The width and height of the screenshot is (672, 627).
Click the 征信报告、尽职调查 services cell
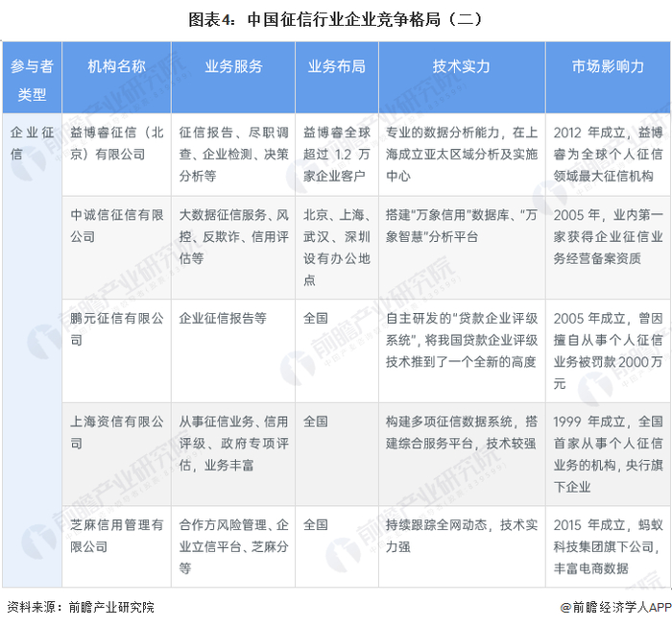click(233, 155)
